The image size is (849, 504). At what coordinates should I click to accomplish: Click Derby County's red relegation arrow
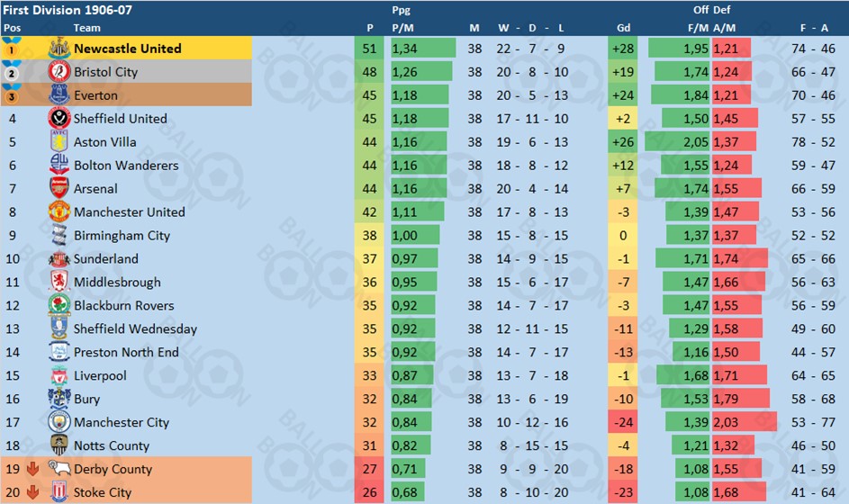click(x=32, y=468)
